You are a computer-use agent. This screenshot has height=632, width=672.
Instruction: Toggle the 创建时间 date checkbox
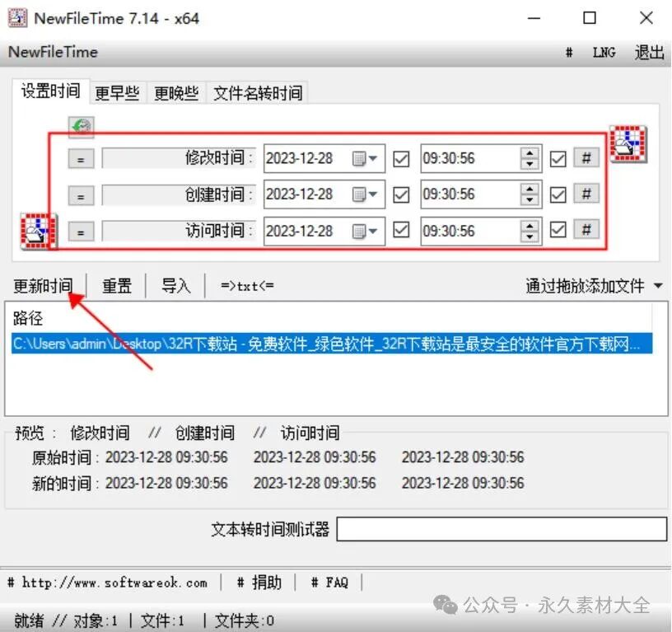(401, 195)
